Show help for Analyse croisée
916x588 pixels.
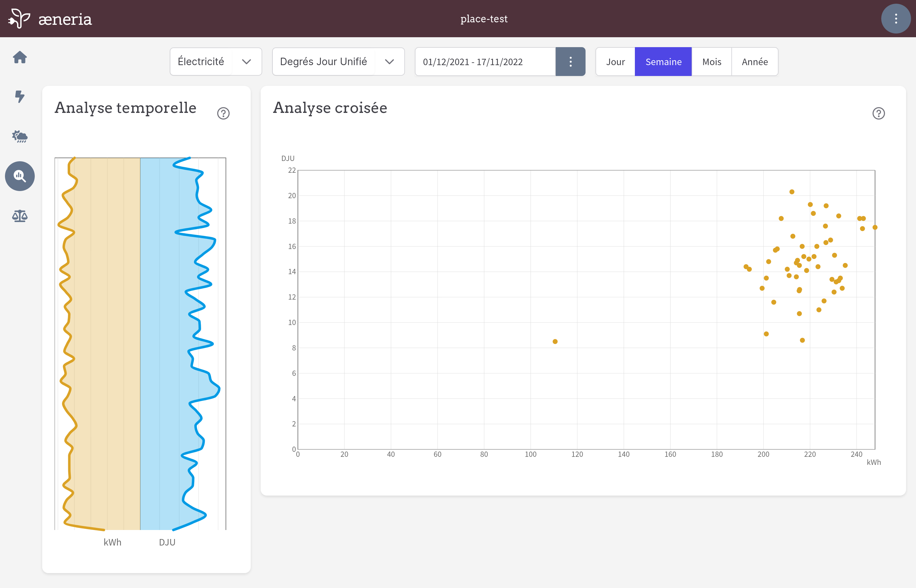click(878, 114)
